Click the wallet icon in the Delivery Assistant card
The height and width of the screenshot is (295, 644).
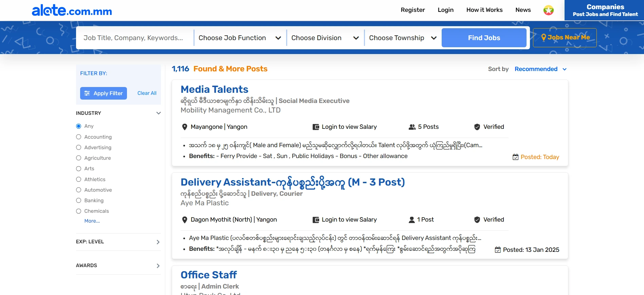coord(316,220)
